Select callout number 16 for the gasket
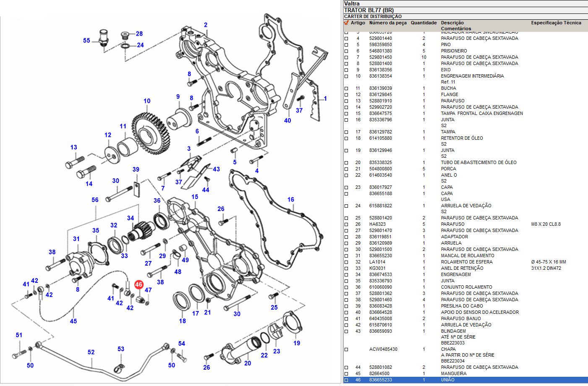Viewport: 588px width, 386px height. click(x=290, y=200)
